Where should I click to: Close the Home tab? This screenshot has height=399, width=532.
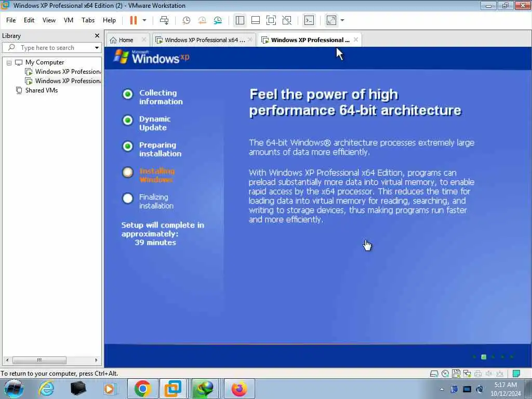click(x=144, y=39)
